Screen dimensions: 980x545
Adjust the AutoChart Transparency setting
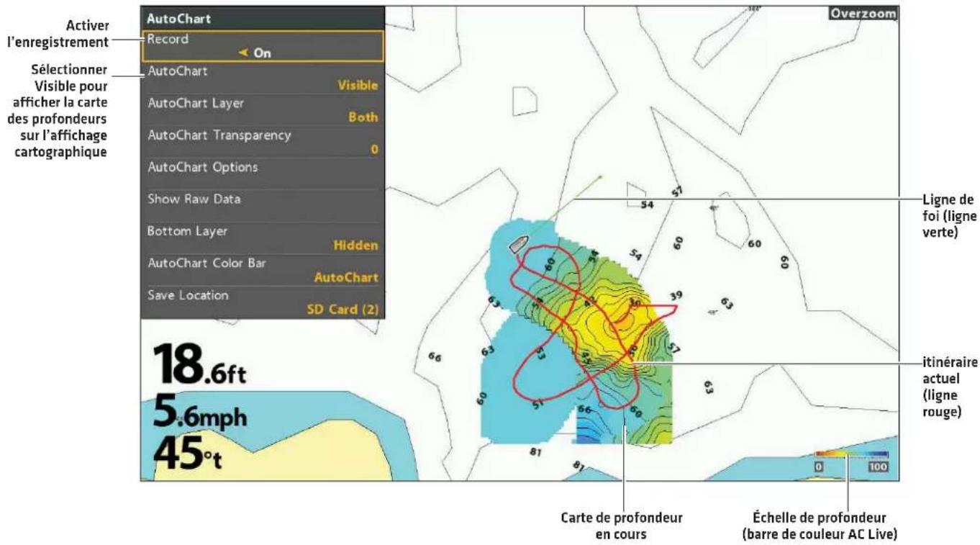click(262, 142)
